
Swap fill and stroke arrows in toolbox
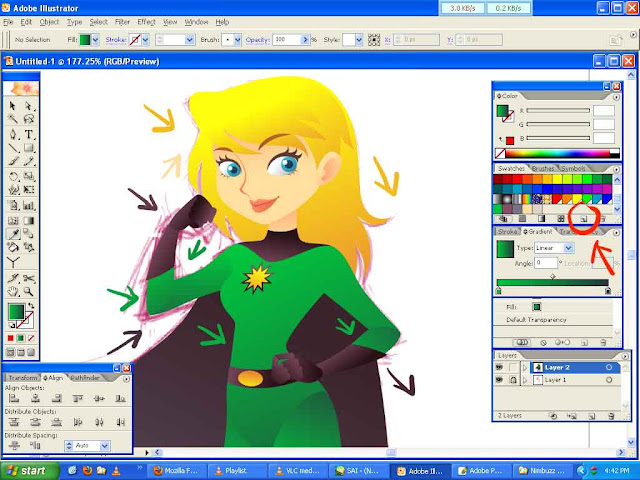[x=31, y=305]
